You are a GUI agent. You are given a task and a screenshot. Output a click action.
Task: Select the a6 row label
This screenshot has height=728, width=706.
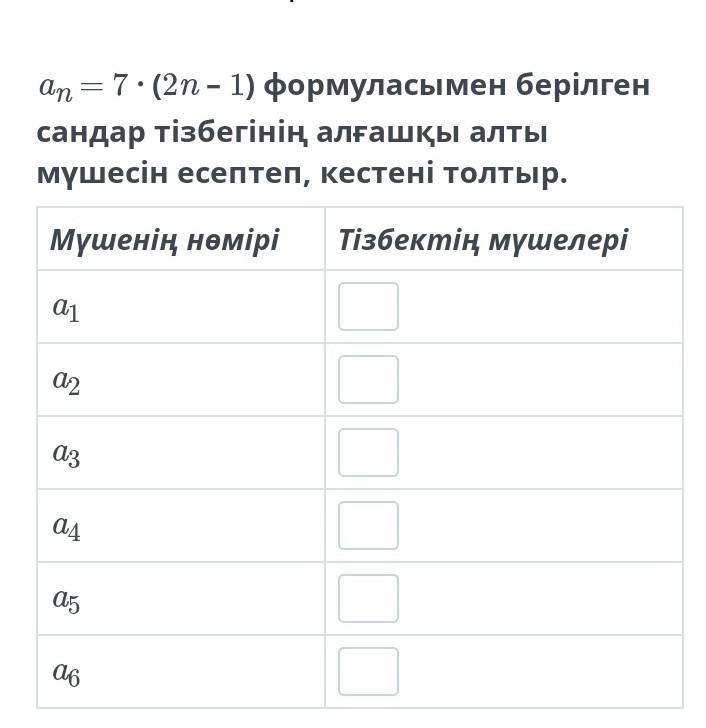coord(66,673)
